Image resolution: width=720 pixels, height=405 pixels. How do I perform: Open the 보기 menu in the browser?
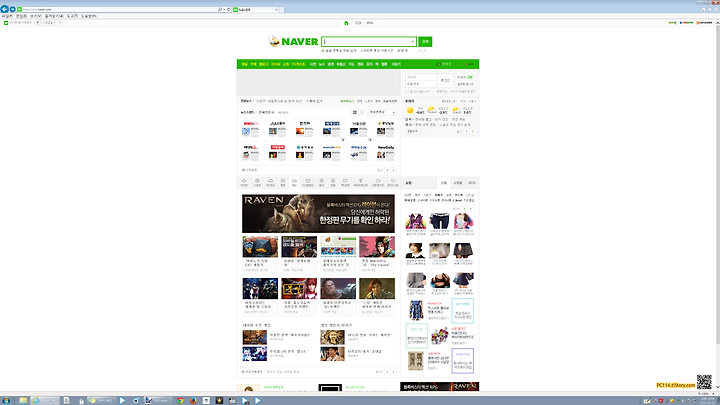pos(35,16)
